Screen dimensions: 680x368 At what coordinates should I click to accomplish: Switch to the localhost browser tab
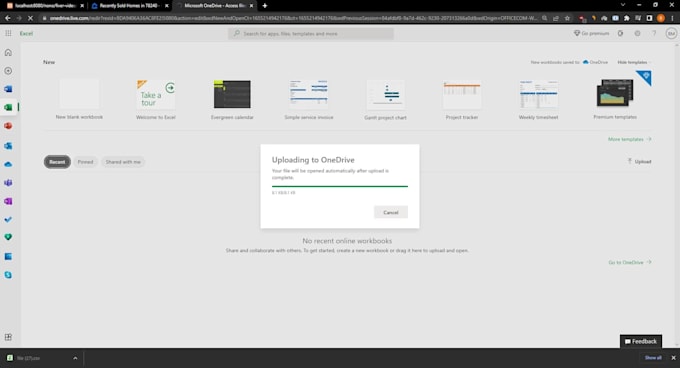coord(45,6)
